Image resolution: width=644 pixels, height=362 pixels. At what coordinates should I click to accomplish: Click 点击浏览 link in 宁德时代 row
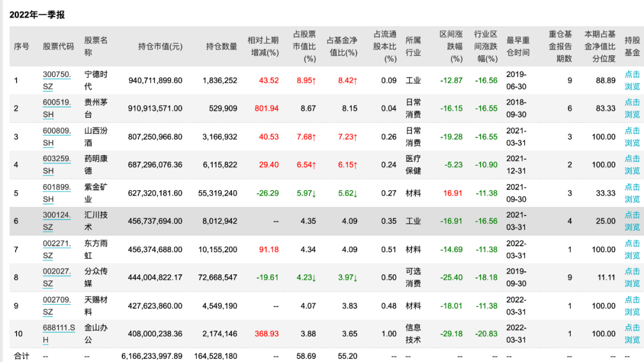point(632,81)
